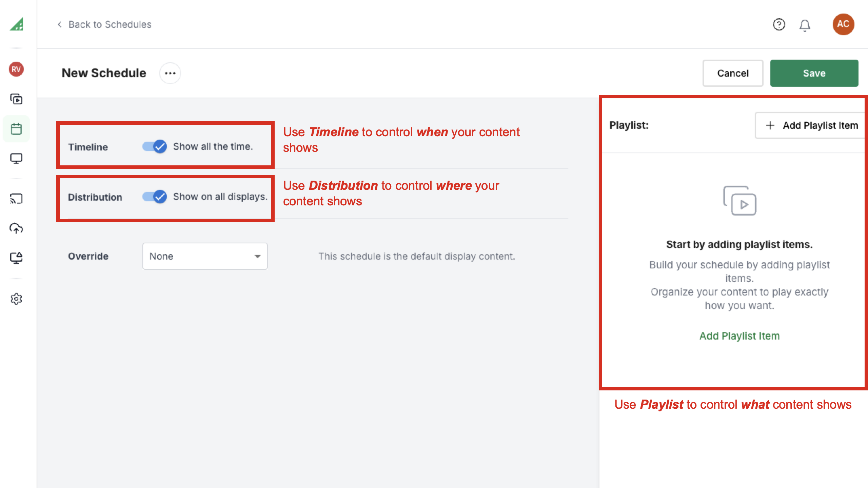
Task: Go back to Schedules
Action: point(104,24)
